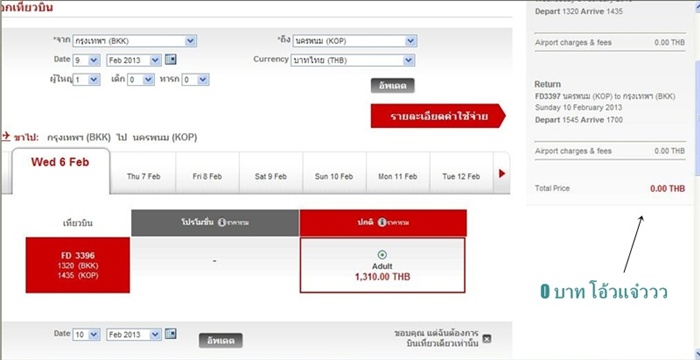Open the Currency dropdown บาทไทย (THB)
The width and height of the screenshot is (700, 360).
click(353, 60)
